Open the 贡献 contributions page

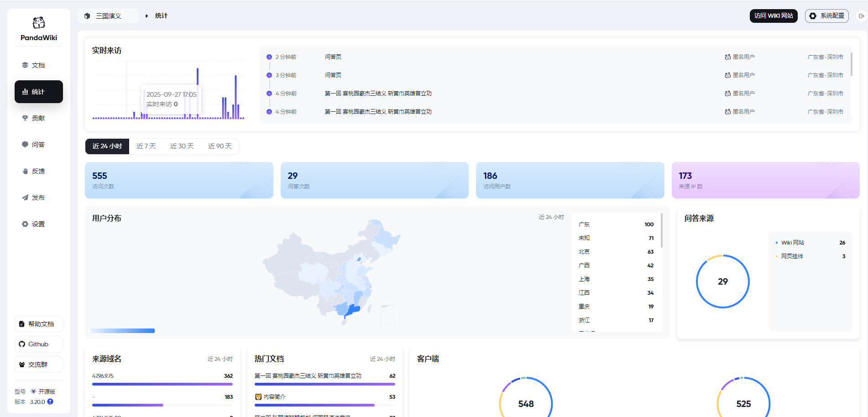pyautogui.click(x=39, y=118)
